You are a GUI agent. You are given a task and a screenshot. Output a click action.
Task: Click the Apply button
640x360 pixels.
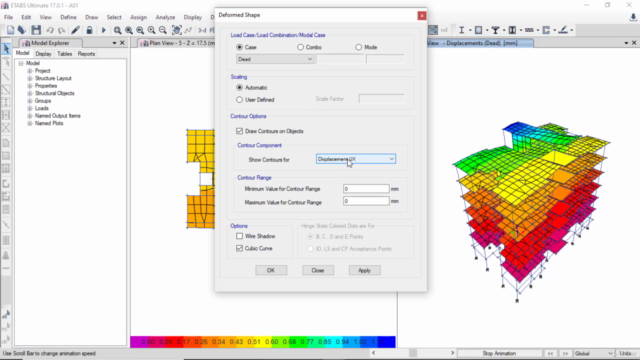(x=364, y=270)
